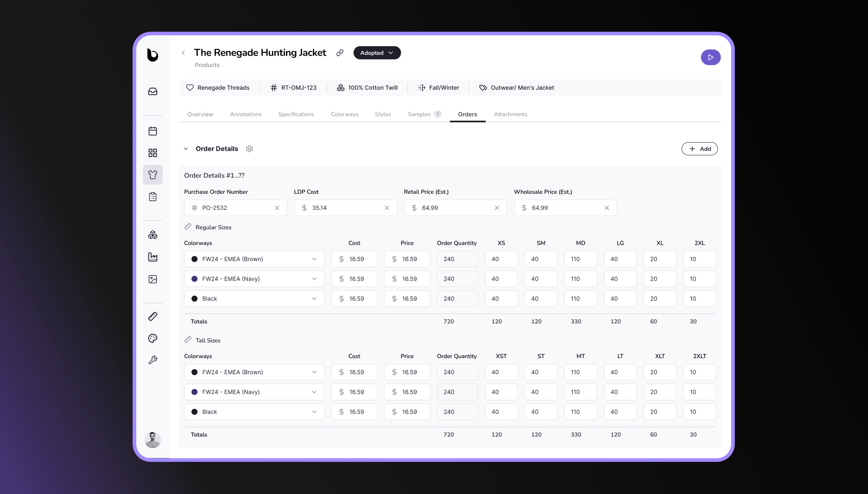The image size is (868, 494).
Task: Open the color palette sidebar icon
Action: pos(153,338)
